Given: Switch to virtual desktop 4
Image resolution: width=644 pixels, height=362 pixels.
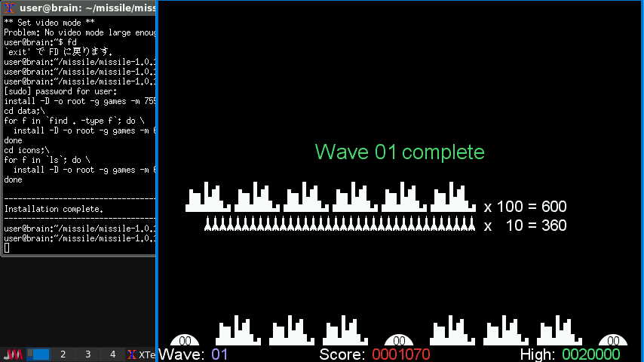Looking at the screenshot, I should tap(113, 354).
